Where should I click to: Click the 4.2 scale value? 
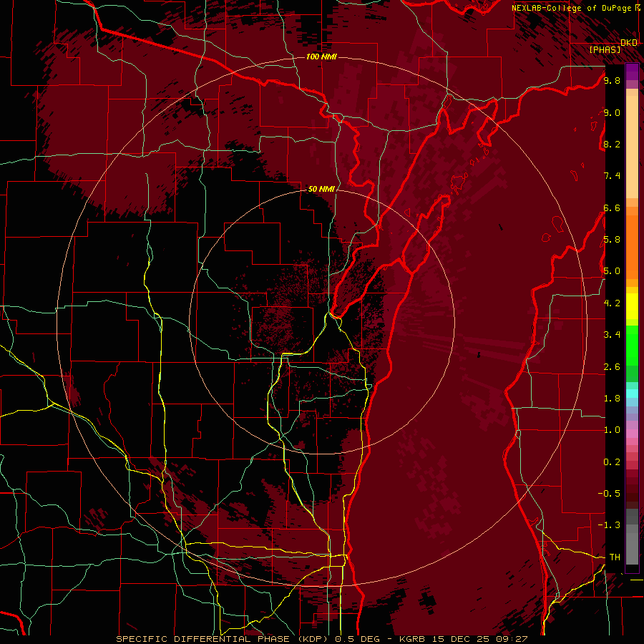click(x=612, y=303)
